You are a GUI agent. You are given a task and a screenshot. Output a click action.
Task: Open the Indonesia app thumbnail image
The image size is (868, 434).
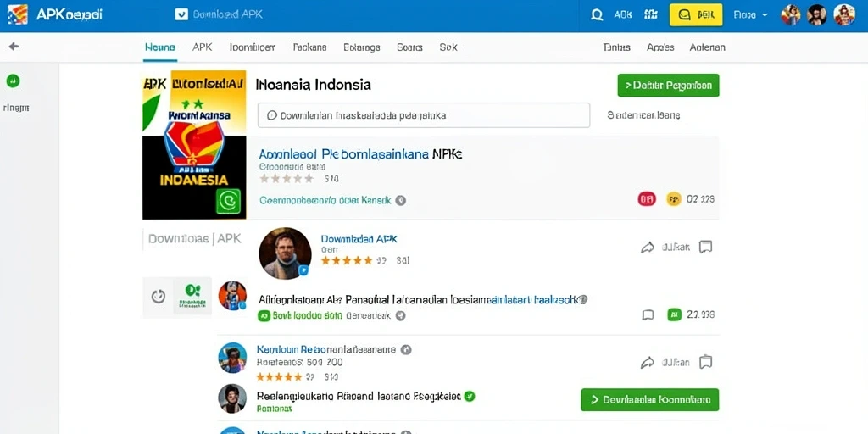point(194,145)
